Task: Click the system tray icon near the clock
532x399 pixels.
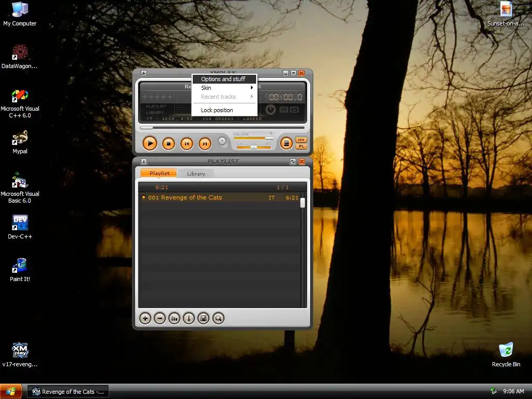Action: (x=494, y=391)
